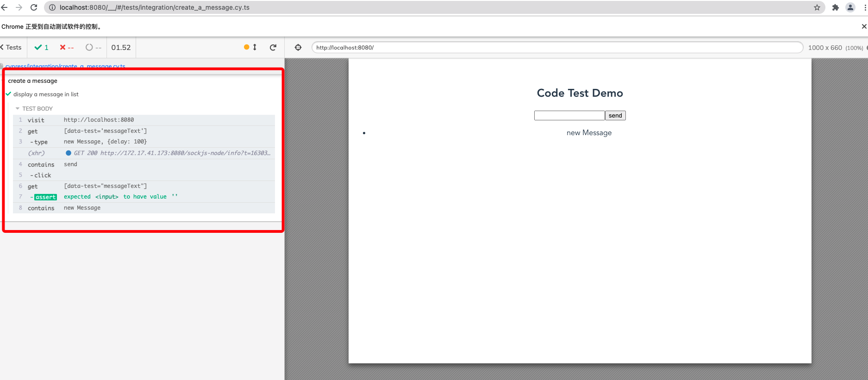Select the 'contains new Message' command

[x=144, y=208]
